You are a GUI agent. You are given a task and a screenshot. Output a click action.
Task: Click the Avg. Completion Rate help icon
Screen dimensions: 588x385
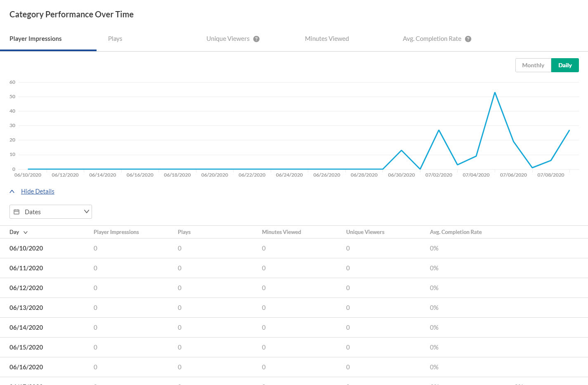click(468, 39)
